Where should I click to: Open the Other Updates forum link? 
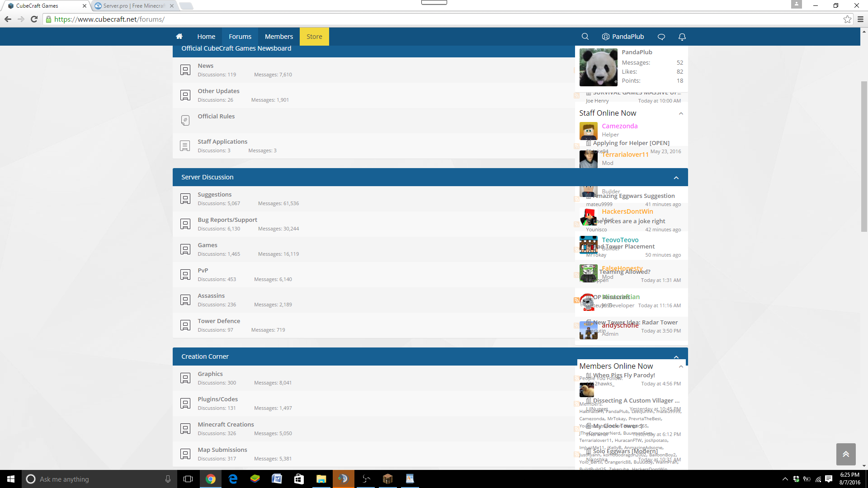(218, 91)
